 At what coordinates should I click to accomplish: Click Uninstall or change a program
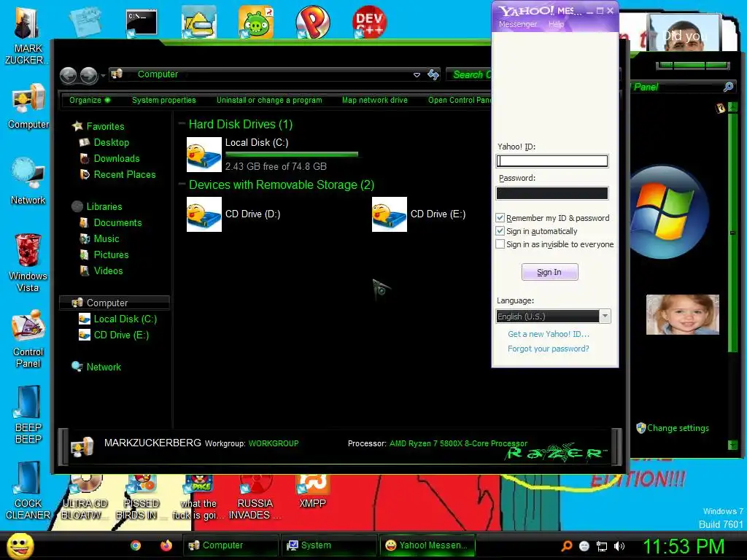269,100
